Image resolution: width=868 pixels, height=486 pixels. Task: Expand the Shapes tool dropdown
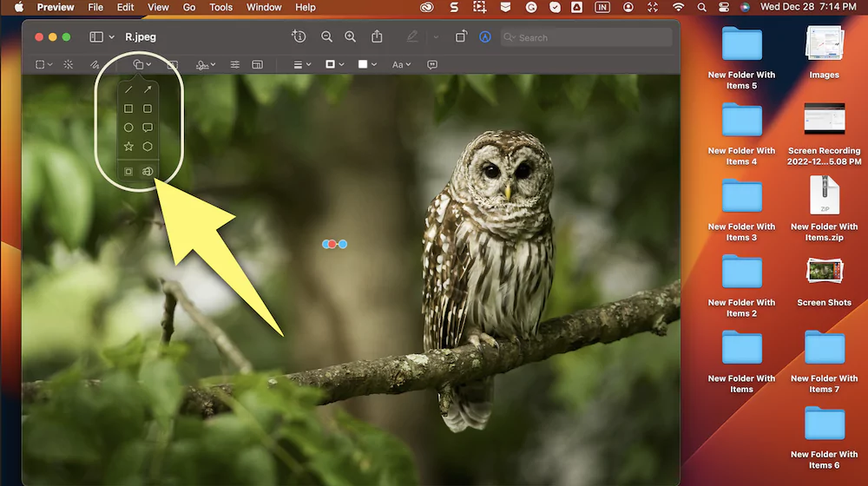(x=142, y=65)
